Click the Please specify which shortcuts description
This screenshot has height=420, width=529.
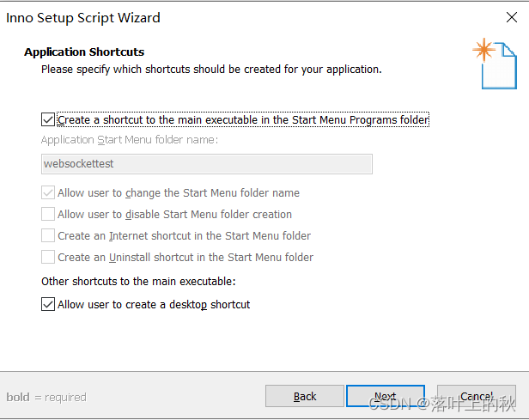tap(211, 70)
